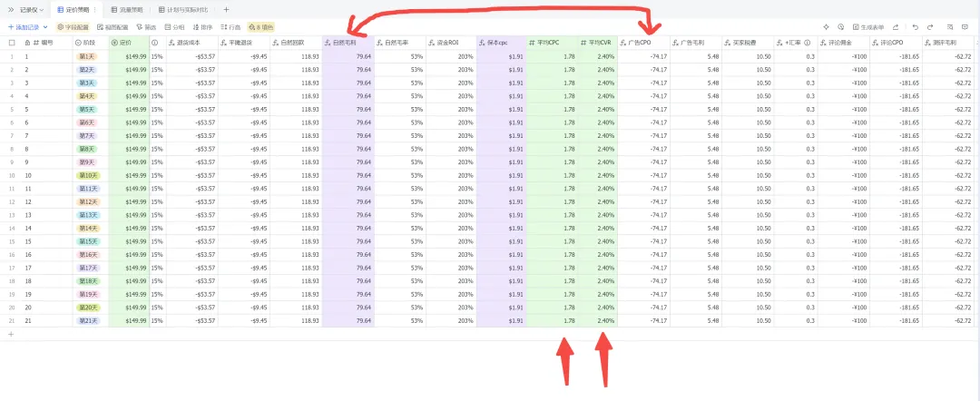Click the 字段配置 button
Image resolution: width=980 pixels, height=401 pixels.
[x=73, y=27]
